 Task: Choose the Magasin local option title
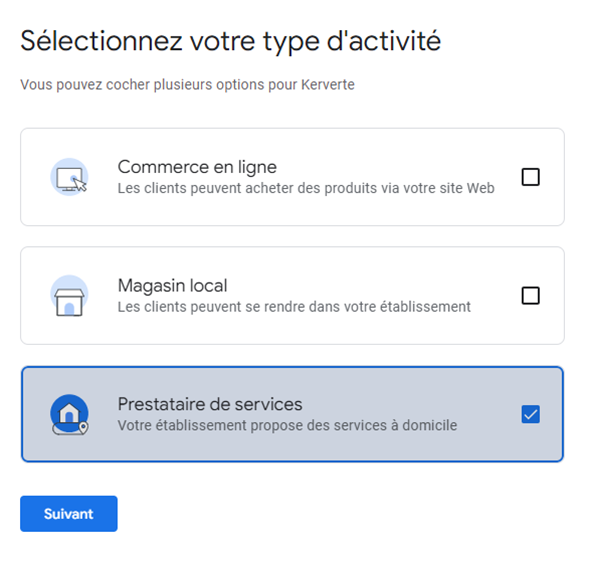click(x=173, y=285)
